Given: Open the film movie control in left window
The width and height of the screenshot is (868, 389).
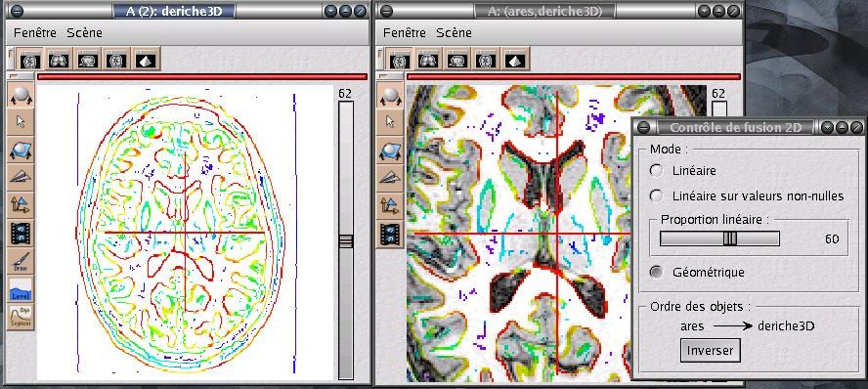Looking at the screenshot, I should pos(22,233).
